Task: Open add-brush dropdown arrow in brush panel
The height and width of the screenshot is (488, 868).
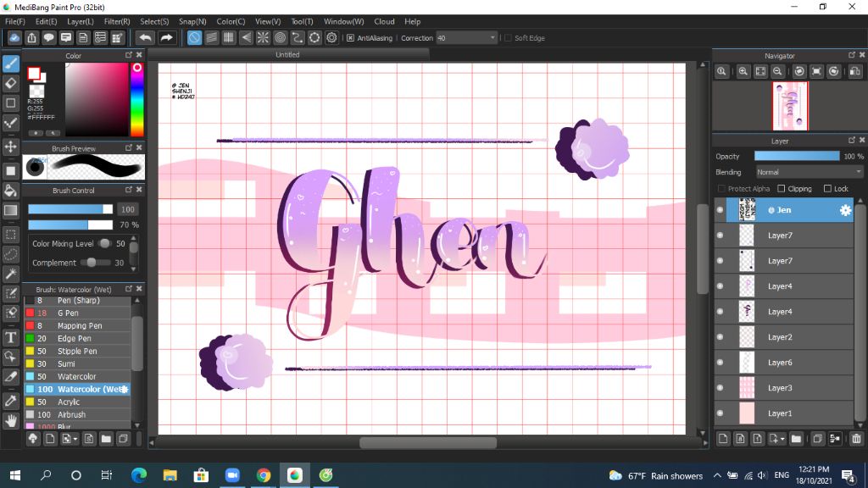Action: (x=75, y=440)
